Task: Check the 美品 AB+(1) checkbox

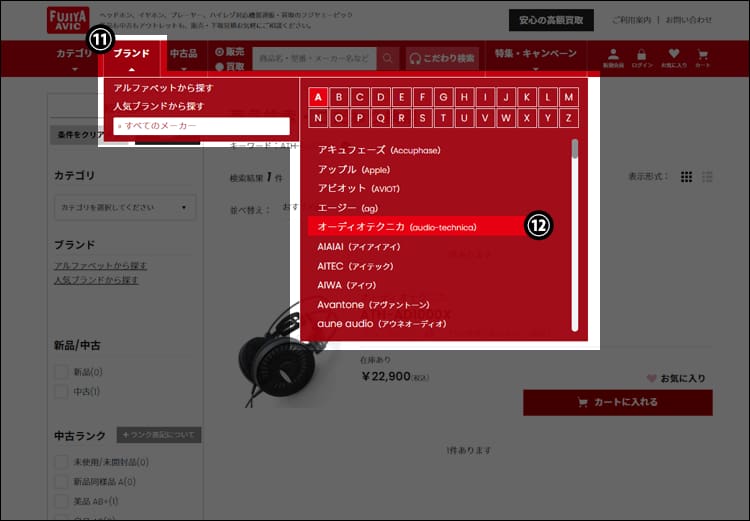Action: click(61, 501)
